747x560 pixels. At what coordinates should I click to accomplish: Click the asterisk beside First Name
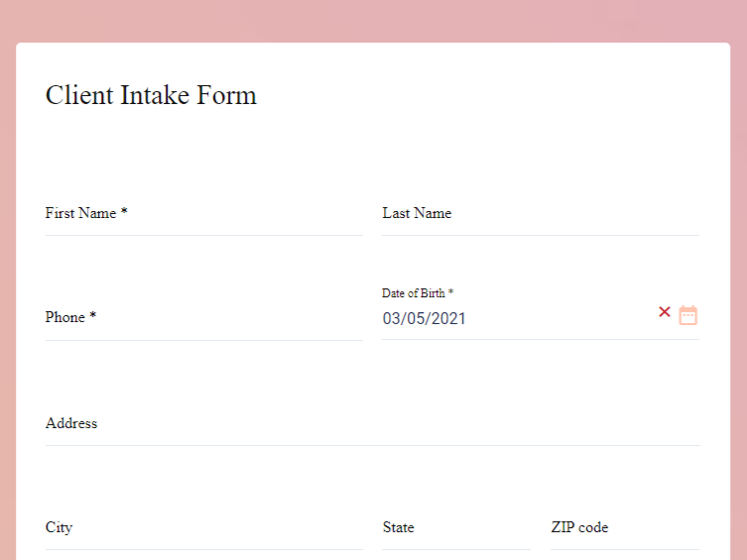(124, 213)
